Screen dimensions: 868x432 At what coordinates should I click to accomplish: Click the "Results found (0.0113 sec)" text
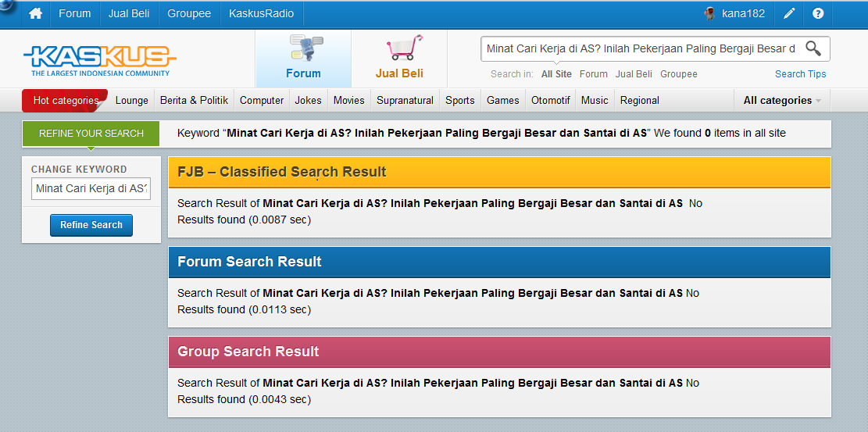(x=244, y=309)
